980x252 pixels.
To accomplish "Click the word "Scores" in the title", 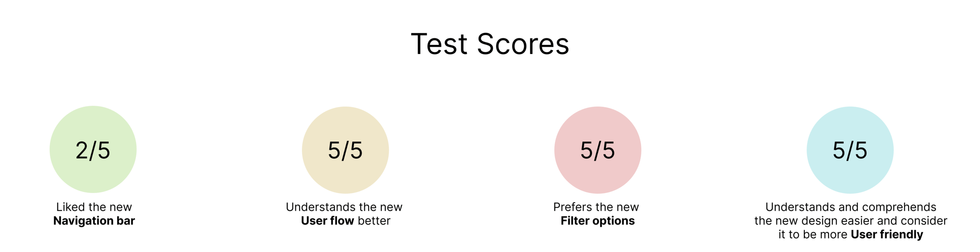I will click(x=523, y=44).
